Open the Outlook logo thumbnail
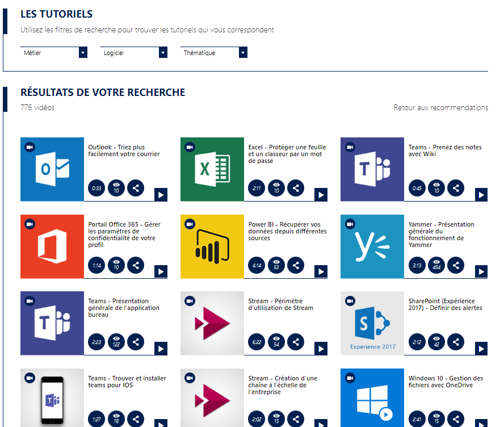Image resolution: width=504 pixels, height=427 pixels. [52, 169]
